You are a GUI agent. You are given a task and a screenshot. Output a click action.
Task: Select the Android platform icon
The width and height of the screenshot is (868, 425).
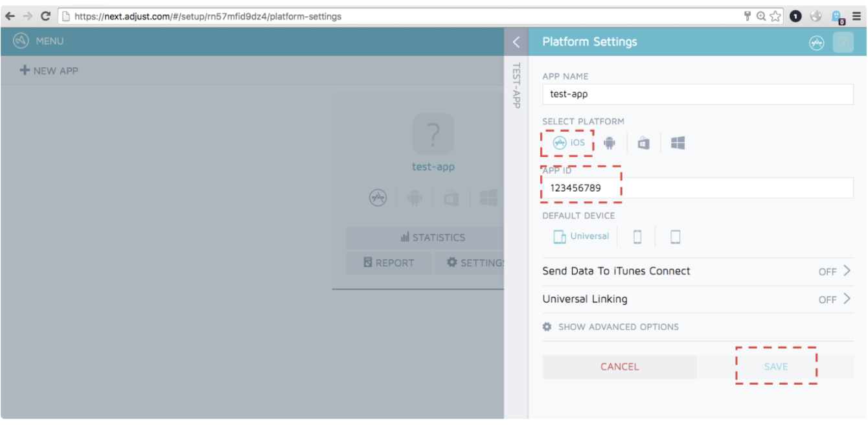pyautogui.click(x=609, y=143)
